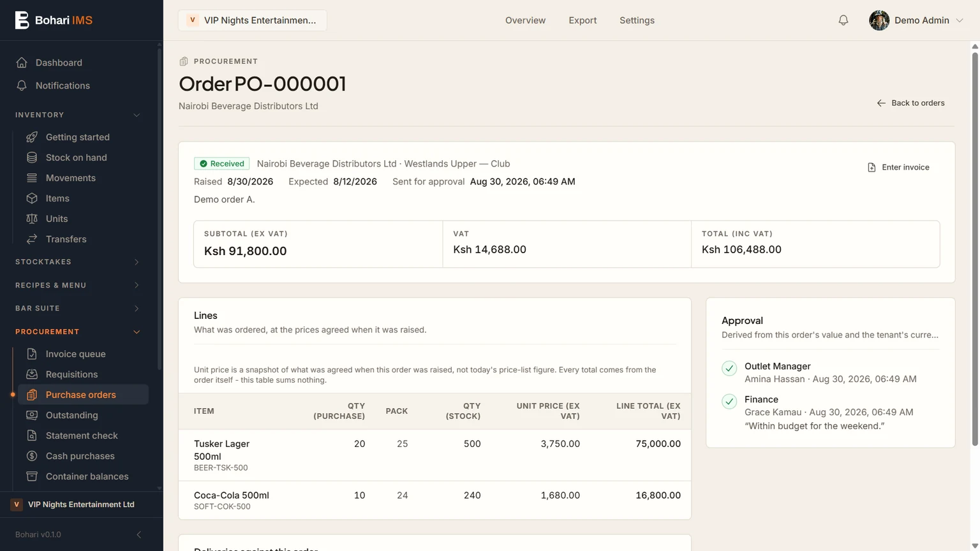Viewport: 980px width, 551px height.
Task: Click the Procurement breadcrumb clipboard icon
Action: point(184,61)
